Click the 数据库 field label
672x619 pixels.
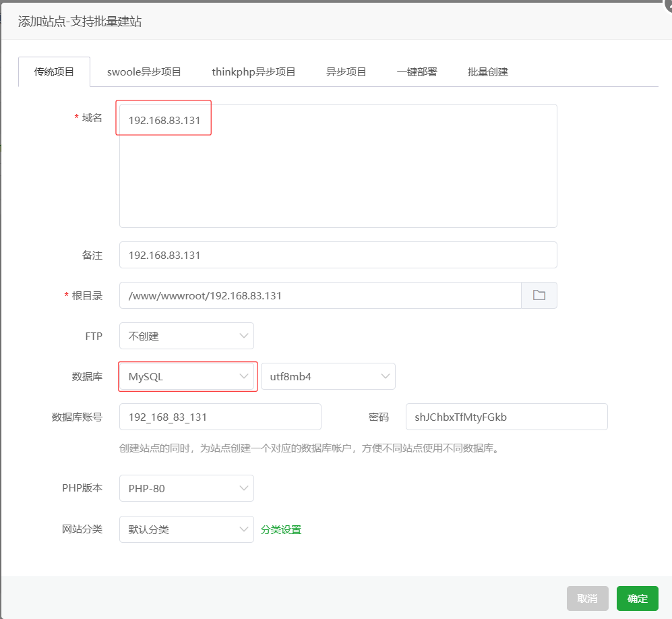pyautogui.click(x=87, y=376)
